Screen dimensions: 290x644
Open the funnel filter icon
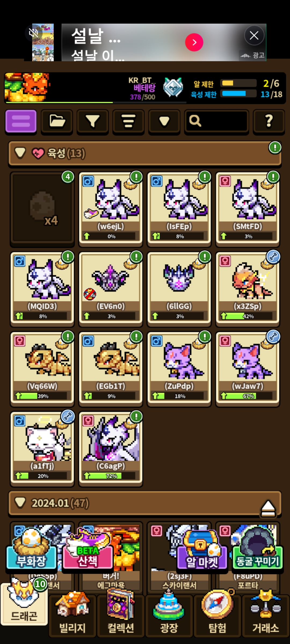(x=93, y=121)
